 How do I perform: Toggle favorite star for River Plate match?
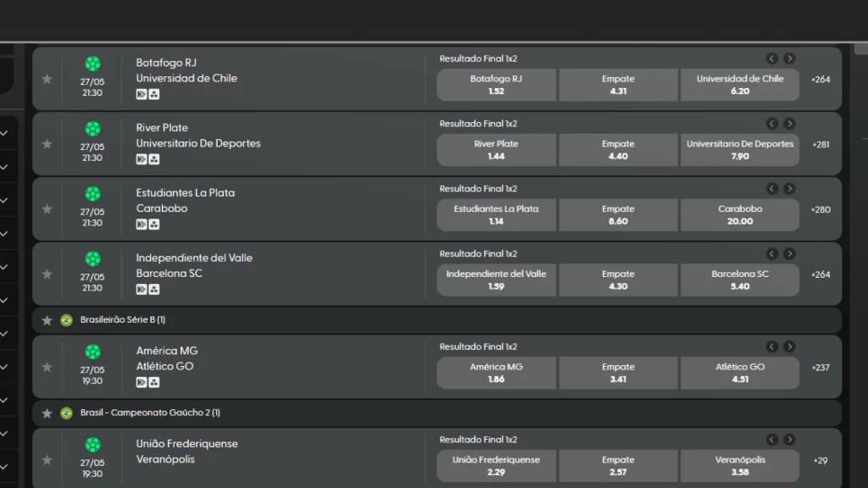(x=47, y=144)
